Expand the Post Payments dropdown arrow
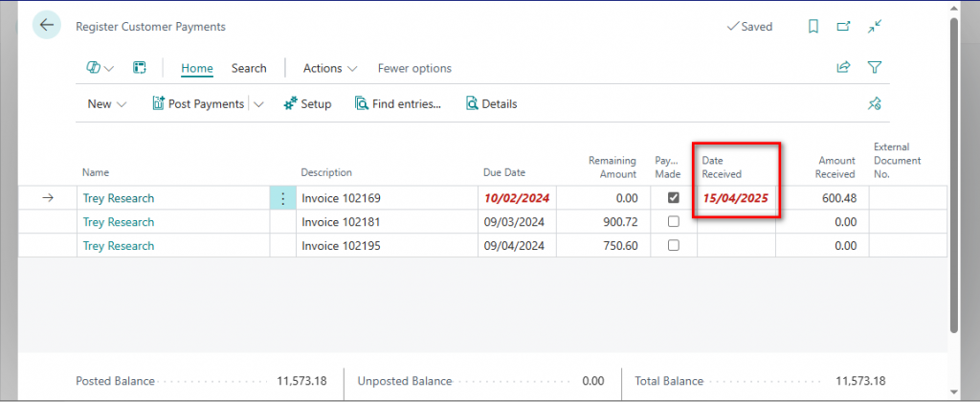This screenshot has width=980, height=402. click(x=258, y=104)
